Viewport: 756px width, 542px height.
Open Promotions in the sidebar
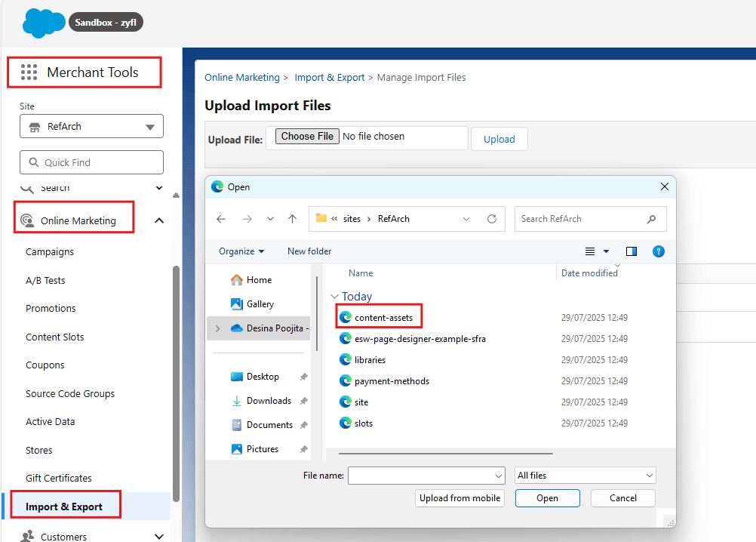coord(51,309)
